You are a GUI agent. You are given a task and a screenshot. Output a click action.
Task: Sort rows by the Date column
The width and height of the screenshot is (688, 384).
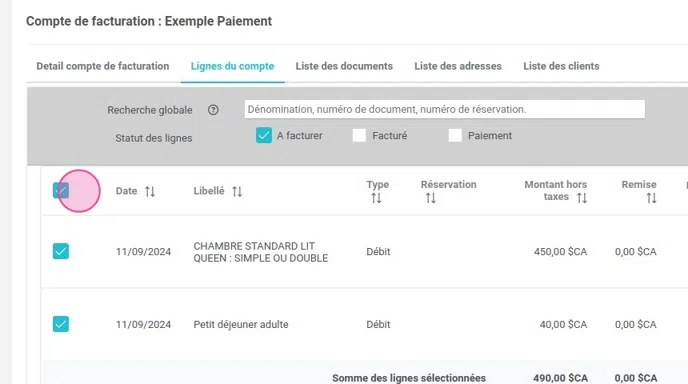tap(150, 191)
